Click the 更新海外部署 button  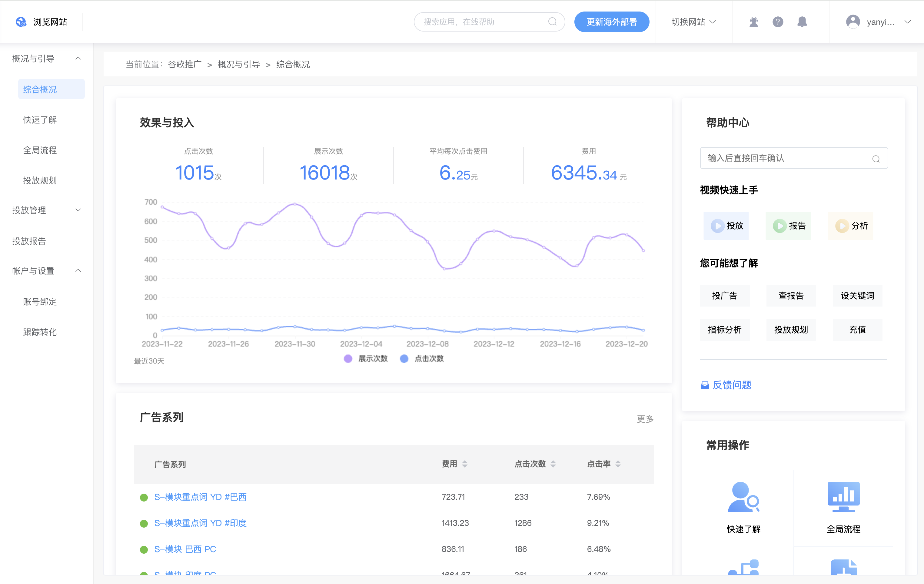pos(611,22)
